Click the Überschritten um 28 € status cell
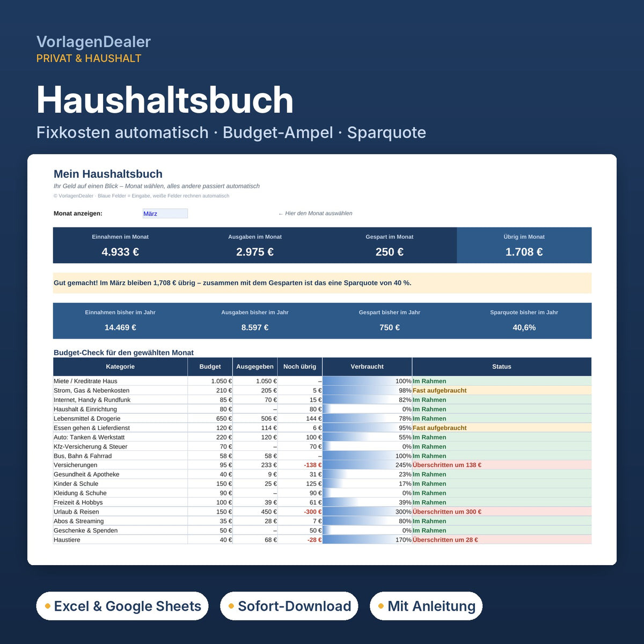Screen dimensions: 644x644 [x=502, y=540]
